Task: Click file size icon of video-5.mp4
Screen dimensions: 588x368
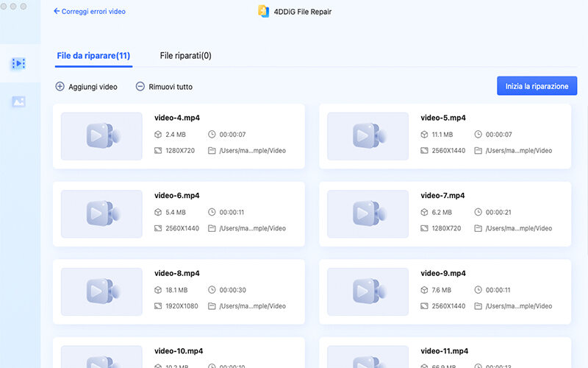Action: [x=424, y=135]
